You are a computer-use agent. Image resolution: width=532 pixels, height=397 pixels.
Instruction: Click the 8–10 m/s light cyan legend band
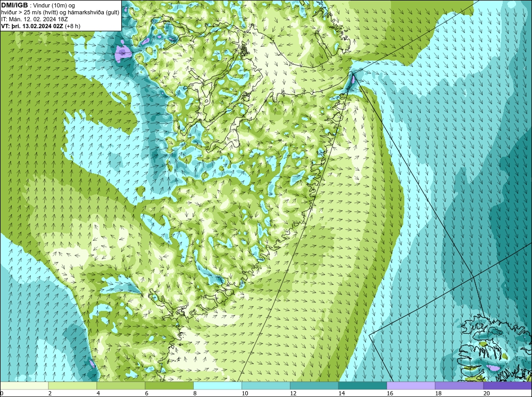point(218,385)
